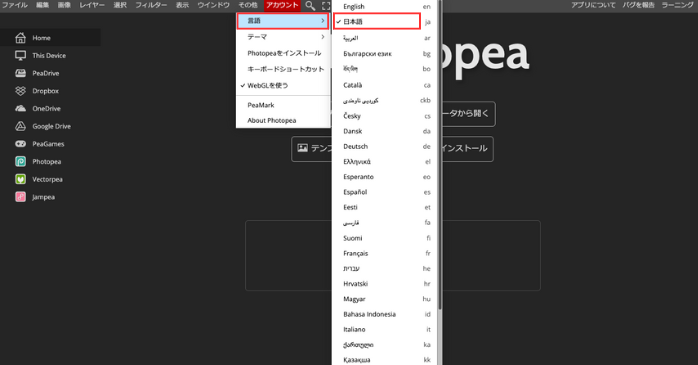698x365 pixels.
Task: Select Español language
Action: (385, 192)
